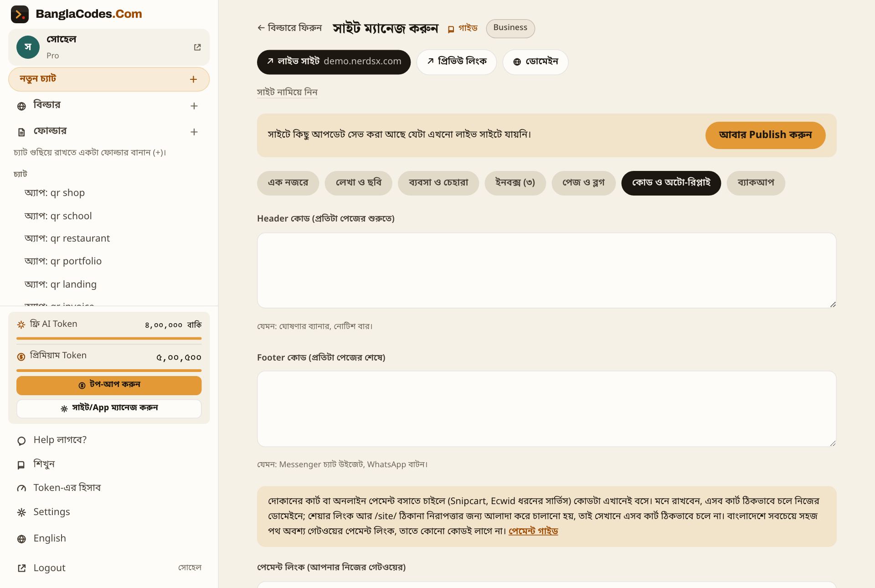Click the globe icon beside বিল্ডার
Screen dimensions: 875x588
(x=21, y=106)
